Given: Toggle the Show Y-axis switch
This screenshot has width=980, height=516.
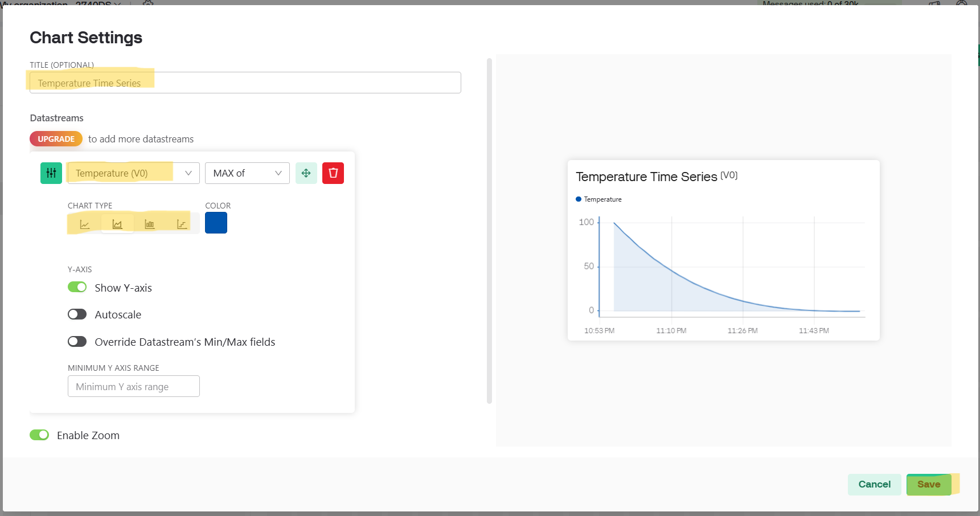Looking at the screenshot, I should click(77, 287).
